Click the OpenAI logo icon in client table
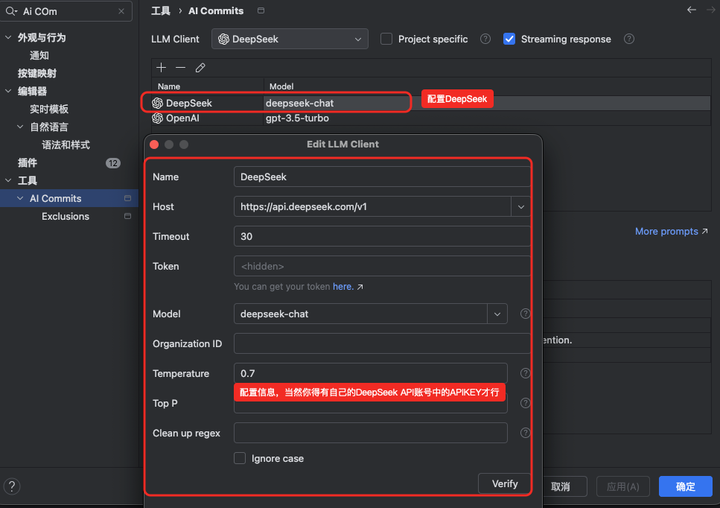Screen dimensions: 720x508 pyautogui.click(x=158, y=118)
